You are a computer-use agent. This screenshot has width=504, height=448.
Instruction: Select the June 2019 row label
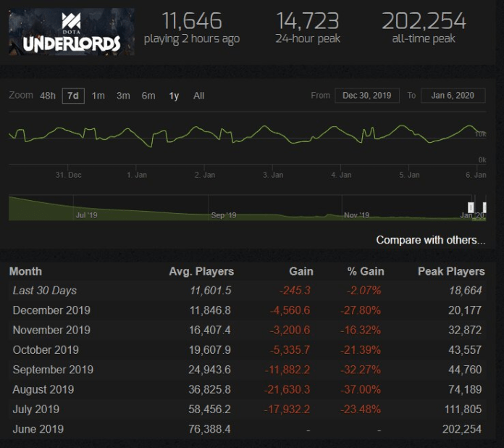click(x=38, y=429)
